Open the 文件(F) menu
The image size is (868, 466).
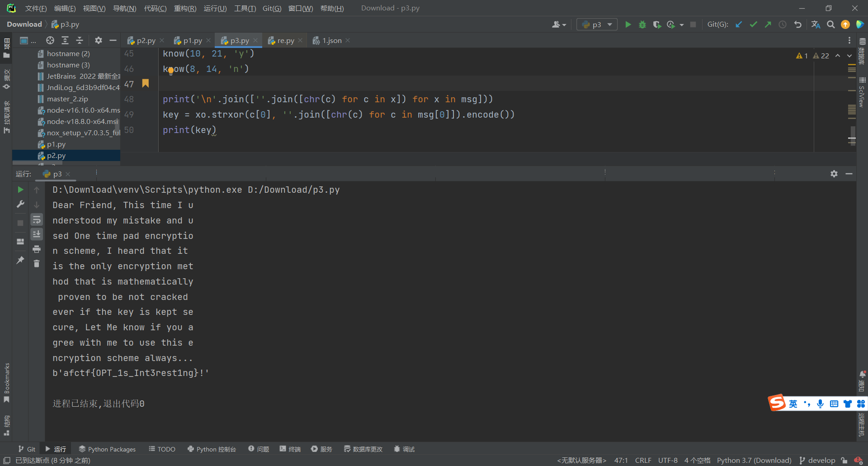coord(36,8)
